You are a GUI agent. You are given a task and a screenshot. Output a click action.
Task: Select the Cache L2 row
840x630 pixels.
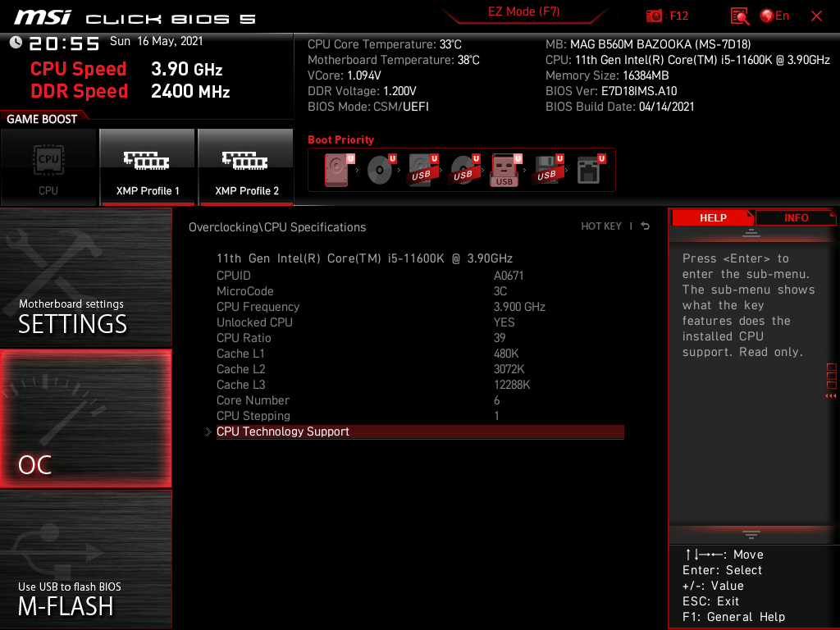coord(420,369)
